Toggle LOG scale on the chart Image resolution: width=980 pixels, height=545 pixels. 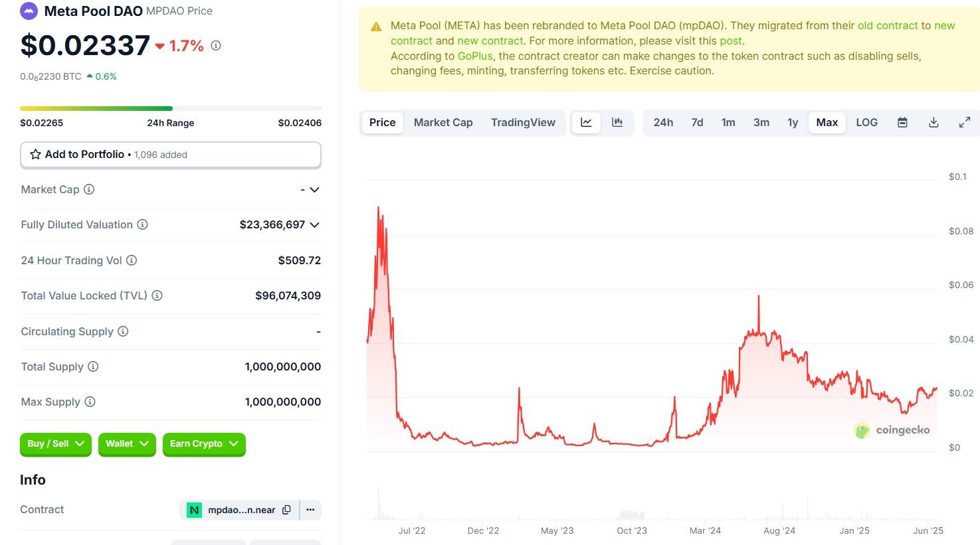click(x=866, y=122)
